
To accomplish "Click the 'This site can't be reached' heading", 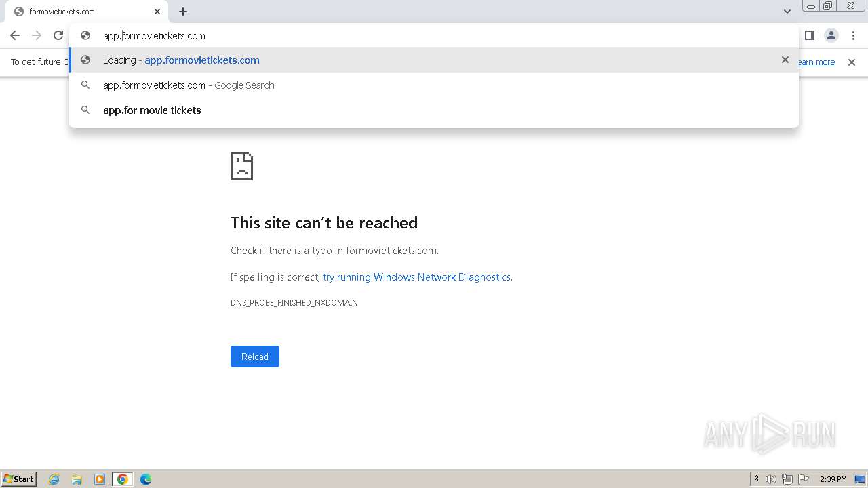I will [x=324, y=223].
